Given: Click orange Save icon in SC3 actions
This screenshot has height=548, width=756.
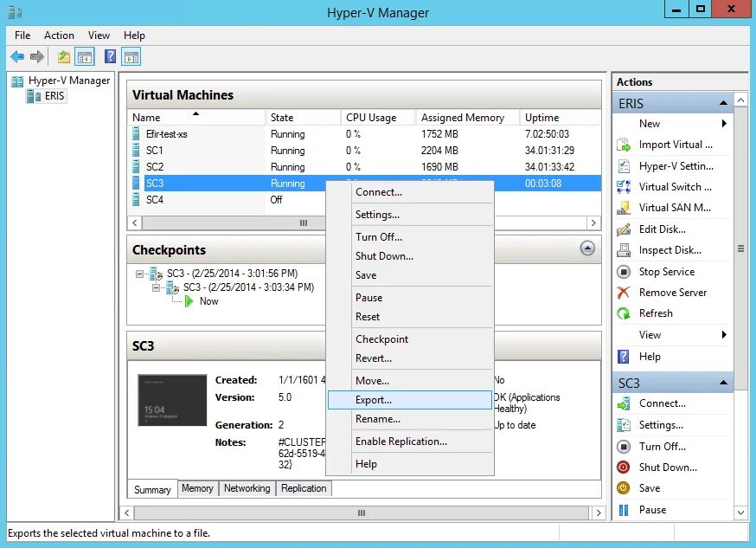Looking at the screenshot, I should point(624,488).
